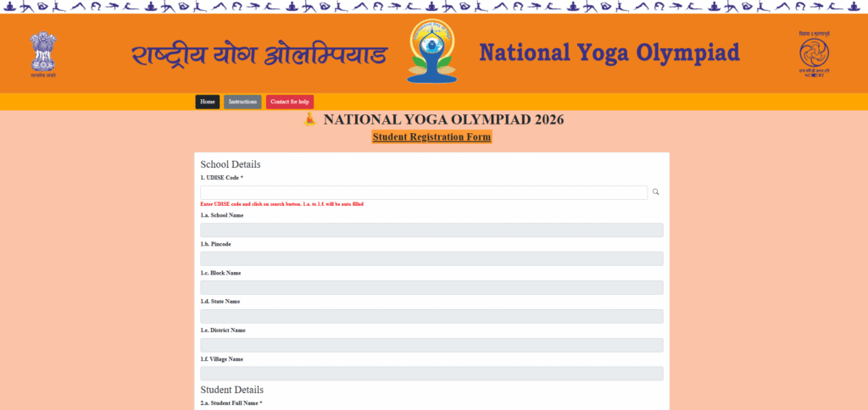Click the '2.a. Student Full Name *' label
Screen dimensions: 868x410
(231, 403)
